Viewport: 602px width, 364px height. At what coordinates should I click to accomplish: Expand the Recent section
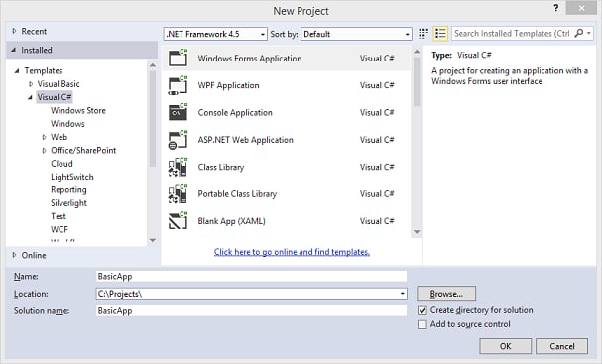click(x=15, y=31)
